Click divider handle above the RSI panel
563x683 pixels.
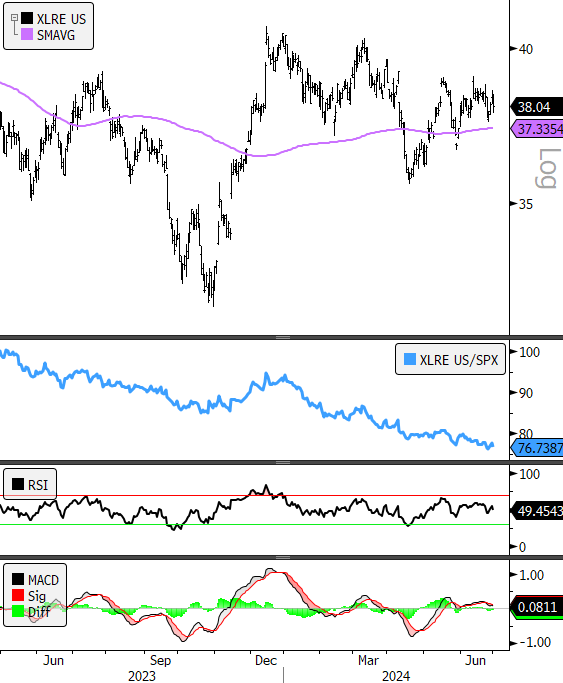283,462
